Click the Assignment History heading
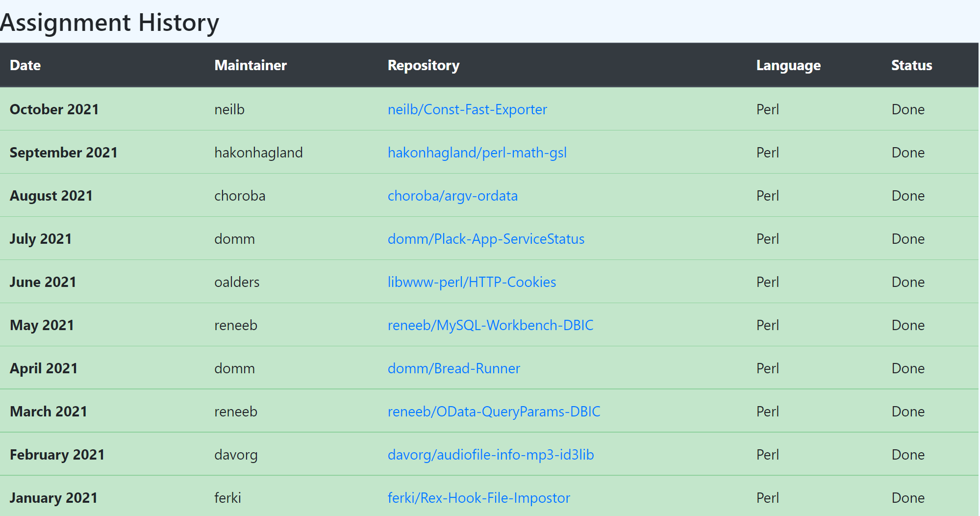980x516 pixels. pos(109,23)
